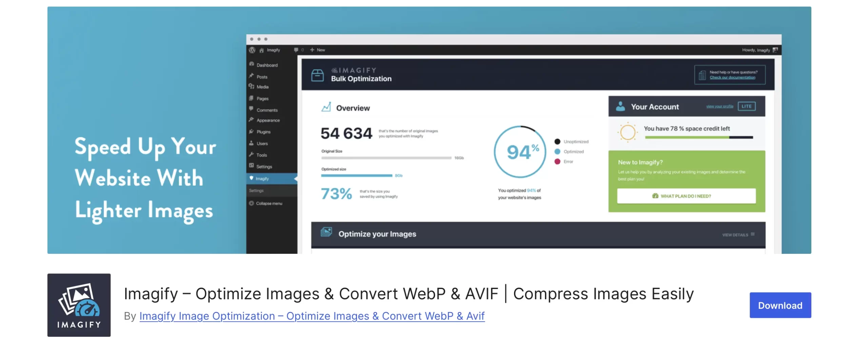The width and height of the screenshot is (868, 347).
Task: Click the Comments icon in the sidebar
Action: click(x=251, y=109)
